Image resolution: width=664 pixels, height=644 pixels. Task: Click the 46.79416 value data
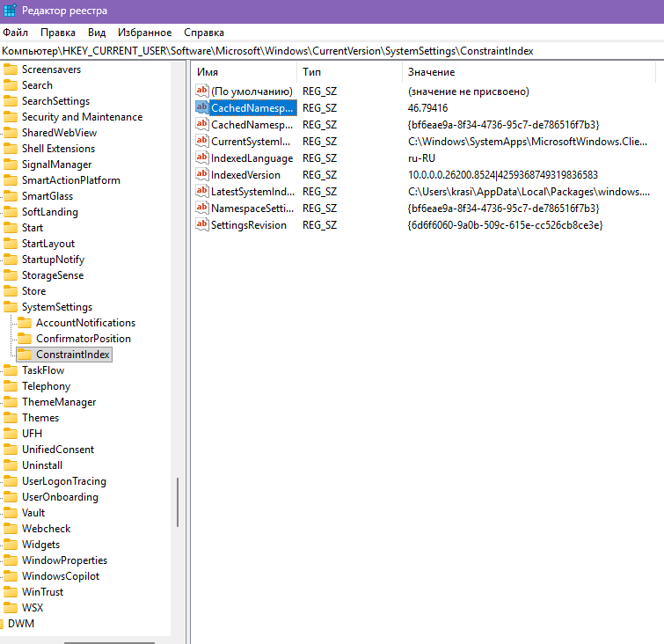coord(427,108)
